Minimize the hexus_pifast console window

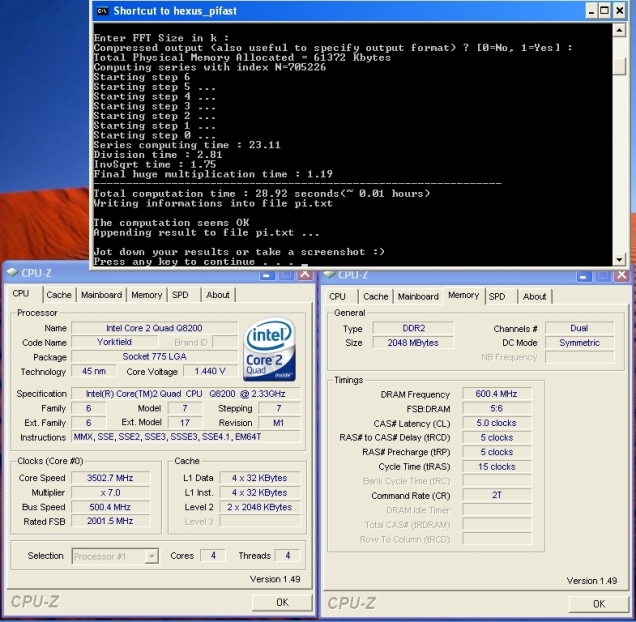(591, 11)
